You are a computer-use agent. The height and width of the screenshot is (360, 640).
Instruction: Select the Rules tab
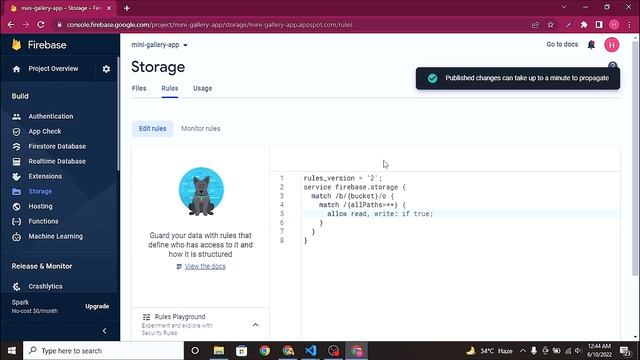(169, 89)
